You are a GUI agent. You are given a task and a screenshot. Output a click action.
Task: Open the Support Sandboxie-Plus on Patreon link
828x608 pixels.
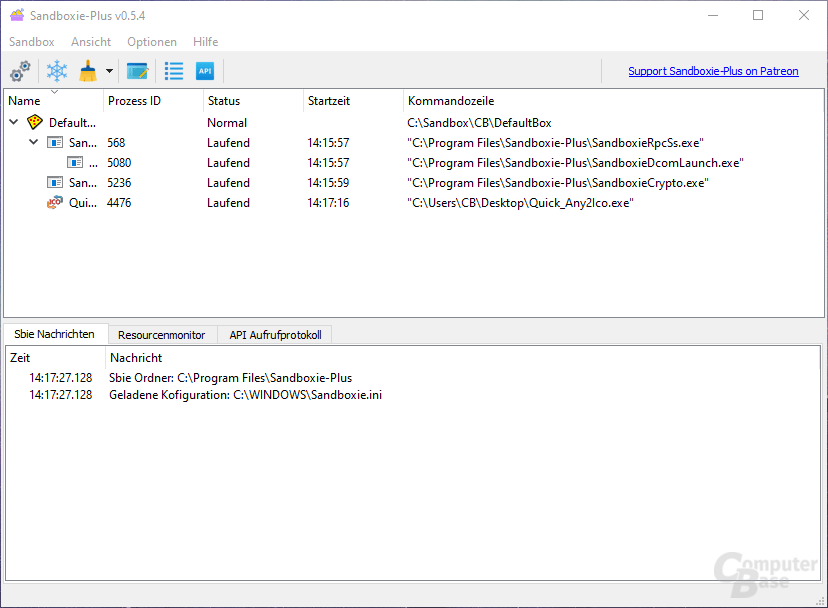coord(713,71)
